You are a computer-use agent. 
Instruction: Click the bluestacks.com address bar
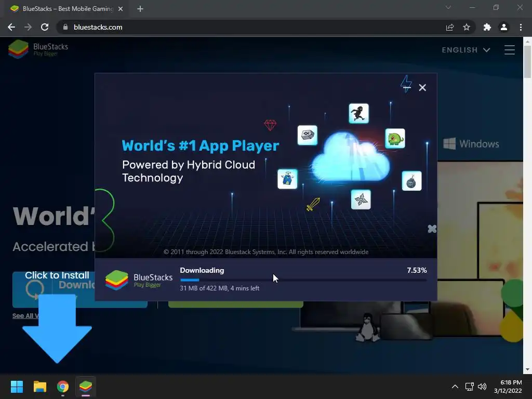click(x=251, y=27)
